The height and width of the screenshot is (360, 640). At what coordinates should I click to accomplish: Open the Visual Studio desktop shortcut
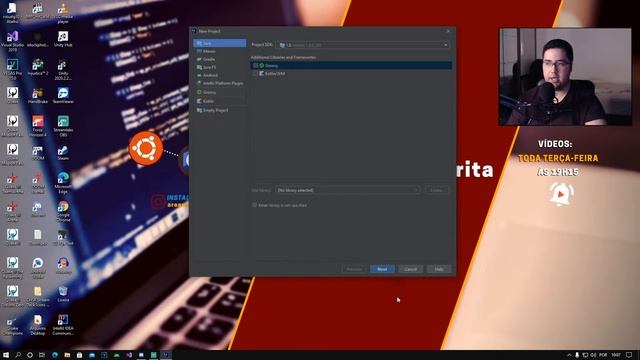(12, 41)
